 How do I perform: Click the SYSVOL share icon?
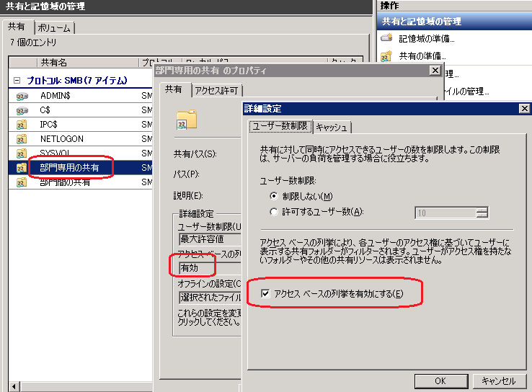point(22,153)
